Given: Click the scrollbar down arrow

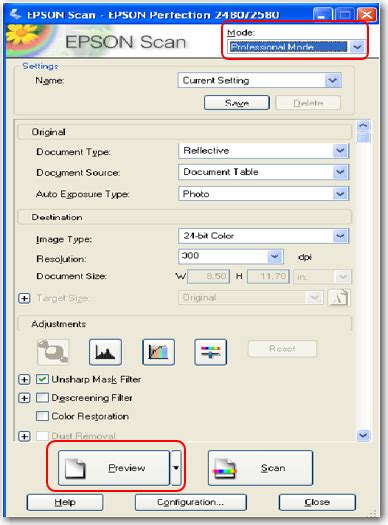Looking at the screenshot, I should (364, 435).
